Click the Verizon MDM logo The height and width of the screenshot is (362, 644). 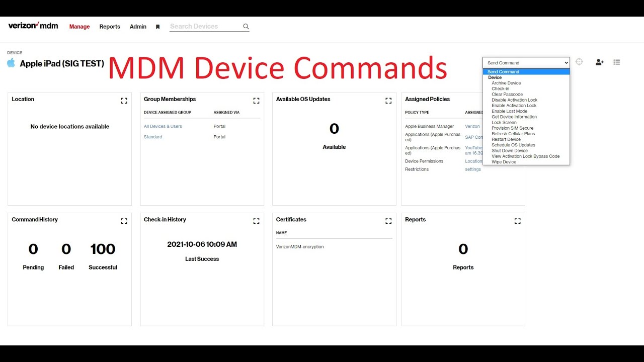[x=33, y=26]
